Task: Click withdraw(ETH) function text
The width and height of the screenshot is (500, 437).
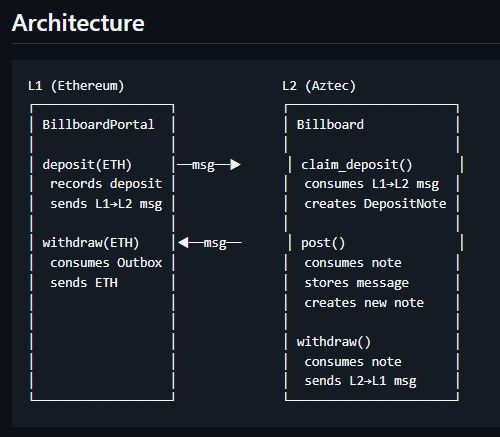Action: click(91, 243)
